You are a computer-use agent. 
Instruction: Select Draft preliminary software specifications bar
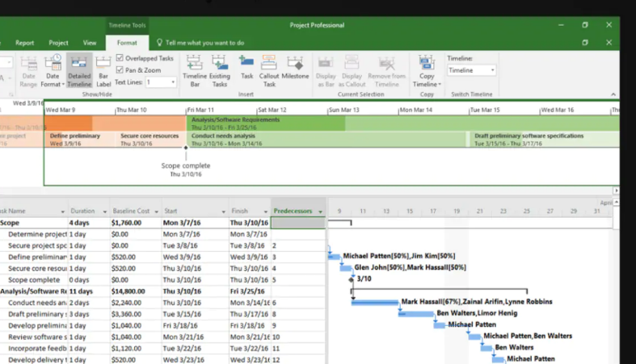coord(544,140)
